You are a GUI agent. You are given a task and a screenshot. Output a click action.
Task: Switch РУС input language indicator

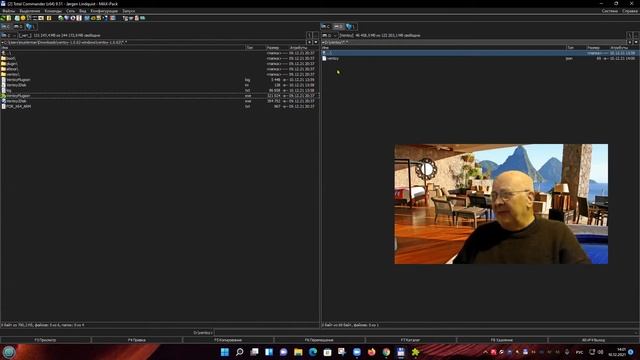coord(580,352)
